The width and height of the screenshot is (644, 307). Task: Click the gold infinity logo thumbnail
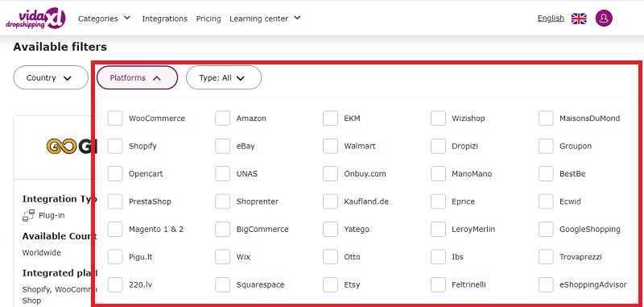coord(62,147)
